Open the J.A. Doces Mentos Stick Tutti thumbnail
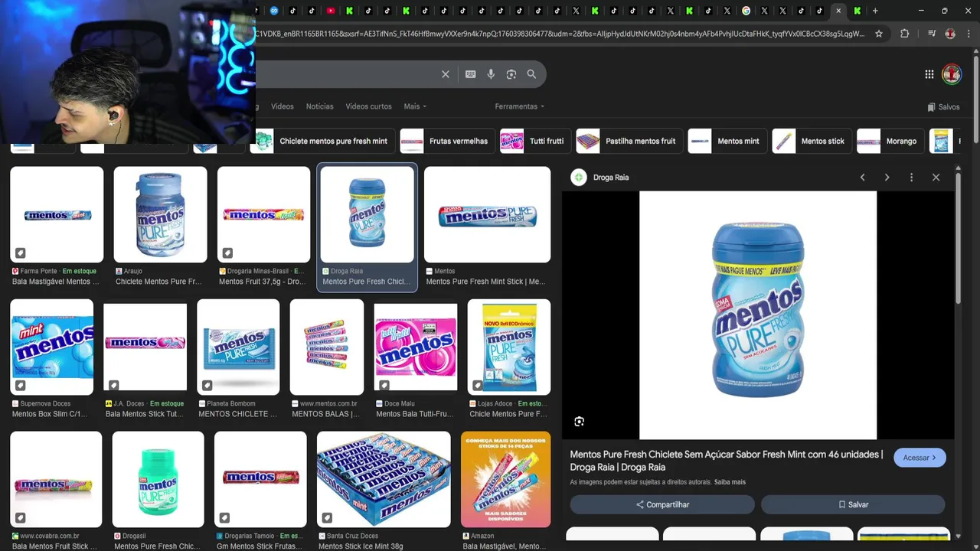 click(x=145, y=347)
